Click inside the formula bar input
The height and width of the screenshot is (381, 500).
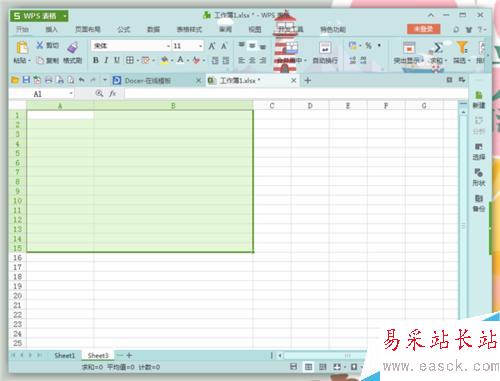tap(296, 93)
